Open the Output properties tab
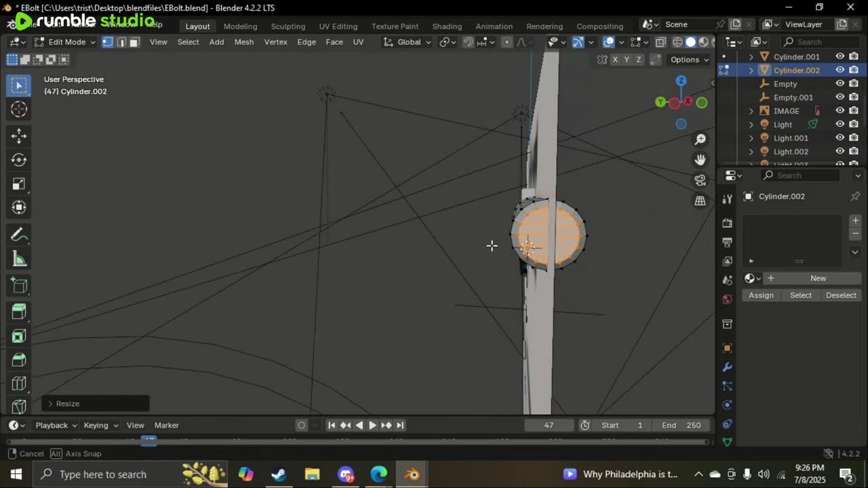Viewport: 868px width, 488px height. point(727,242)
